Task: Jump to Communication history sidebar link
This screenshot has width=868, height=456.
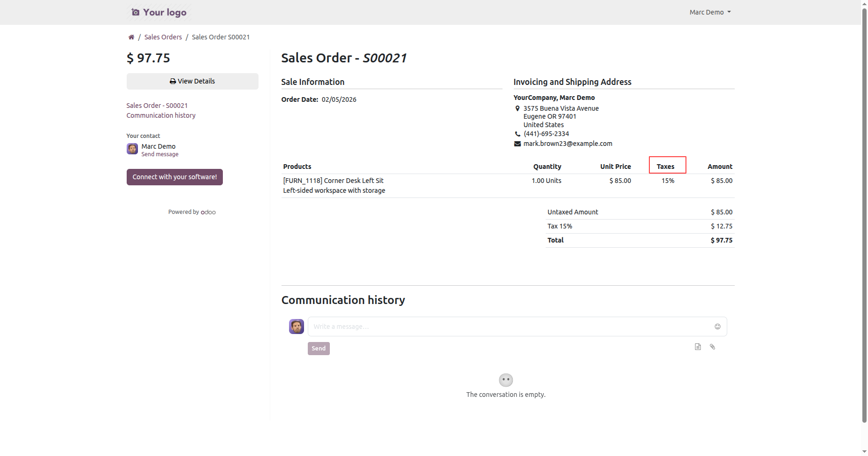Action: click(161, 115)
